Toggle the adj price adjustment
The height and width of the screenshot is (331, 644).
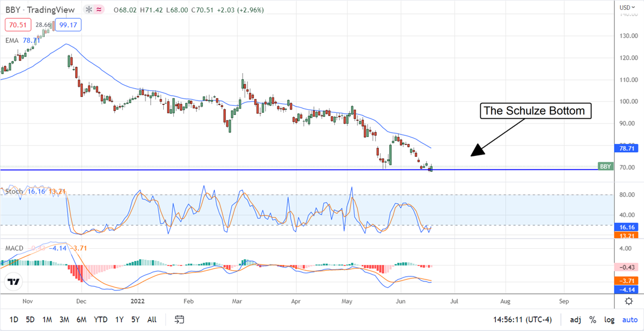coord(575,320)
